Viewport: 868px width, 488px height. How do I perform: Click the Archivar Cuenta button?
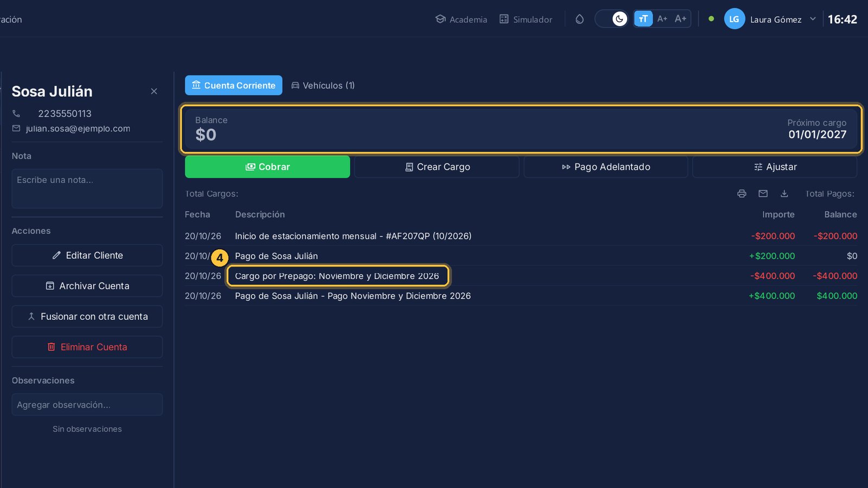(x=87, y=286)
